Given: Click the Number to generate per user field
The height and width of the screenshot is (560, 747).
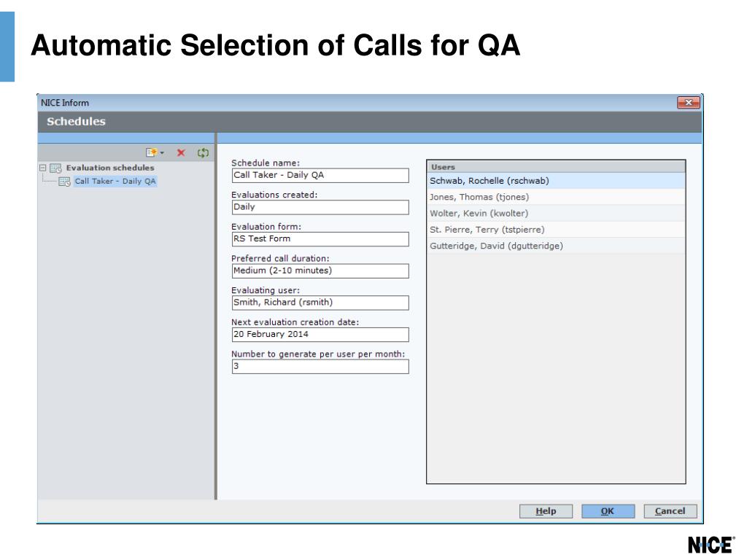Looking at the screenshot, I should (x=320, y=367).
